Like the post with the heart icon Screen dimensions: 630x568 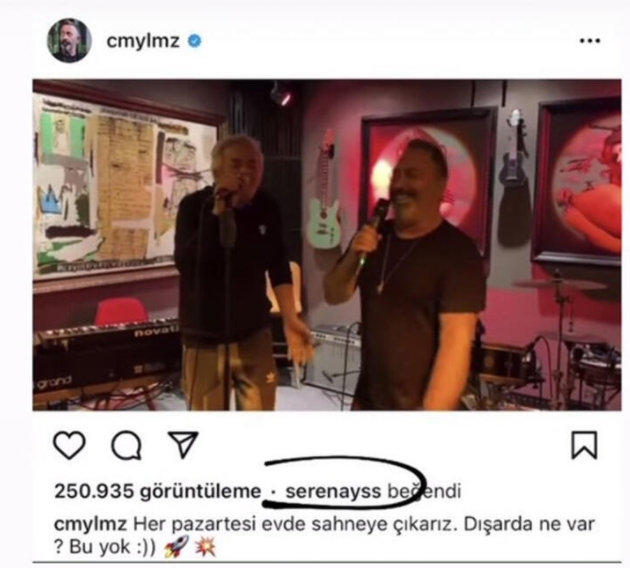click(x=70, y=445)
